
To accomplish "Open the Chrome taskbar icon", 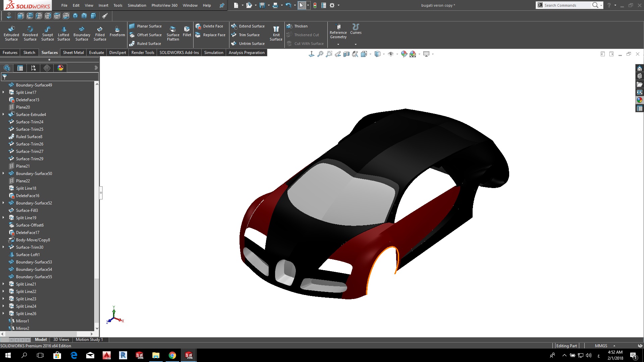I will (x=172, y=355).
